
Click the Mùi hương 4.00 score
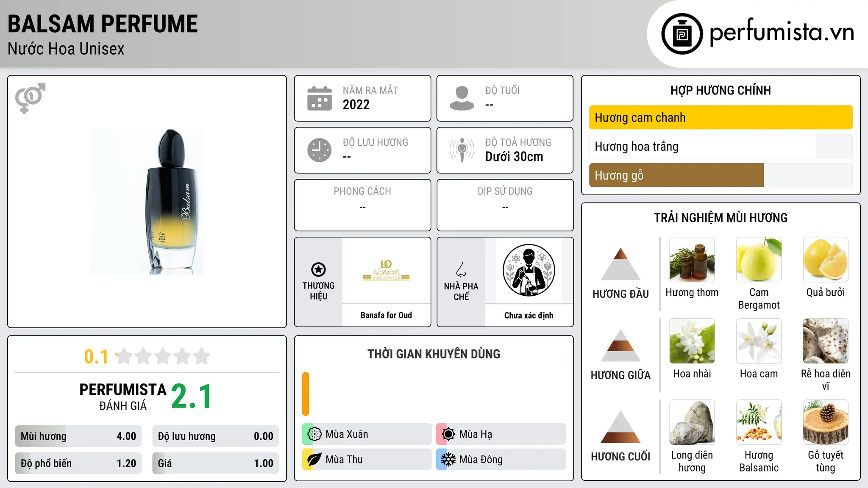pos(78,436)
